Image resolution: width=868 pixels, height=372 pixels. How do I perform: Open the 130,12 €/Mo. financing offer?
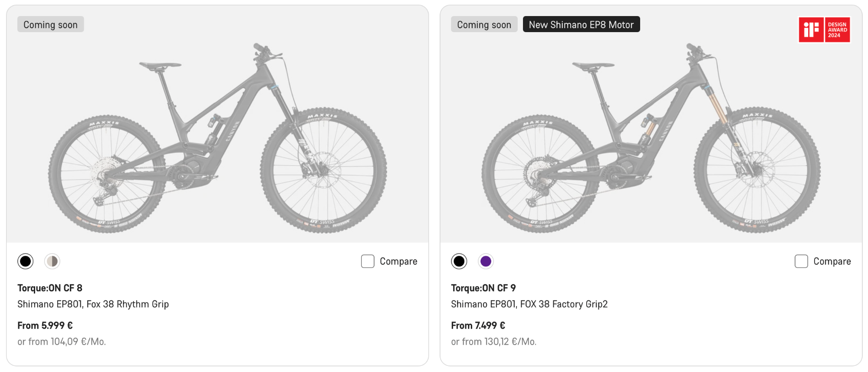pos(494,342)
